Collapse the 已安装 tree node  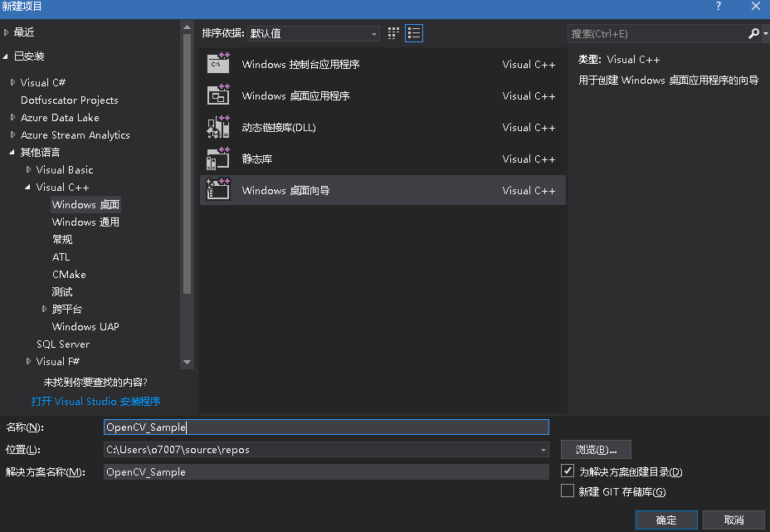point(6,56)
